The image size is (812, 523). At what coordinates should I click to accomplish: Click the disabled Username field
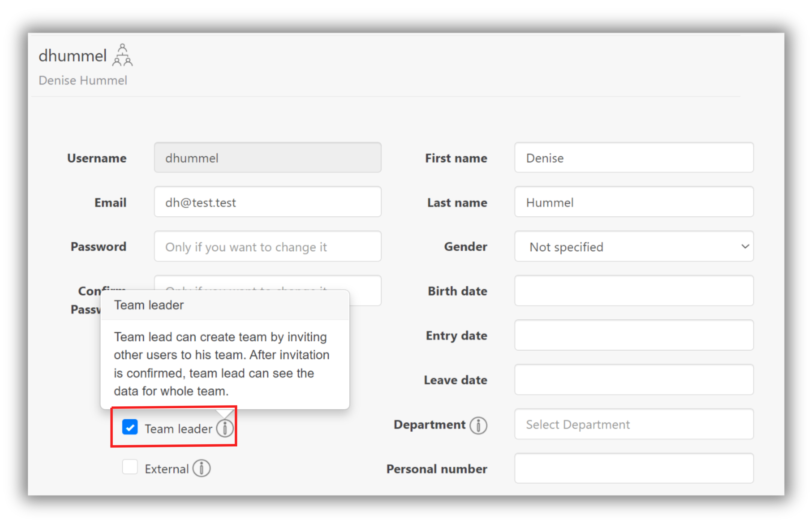tap(268, 158)
